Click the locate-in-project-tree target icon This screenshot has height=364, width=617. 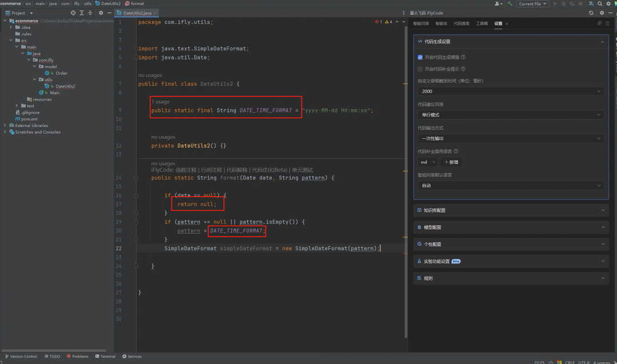(73, 13)
